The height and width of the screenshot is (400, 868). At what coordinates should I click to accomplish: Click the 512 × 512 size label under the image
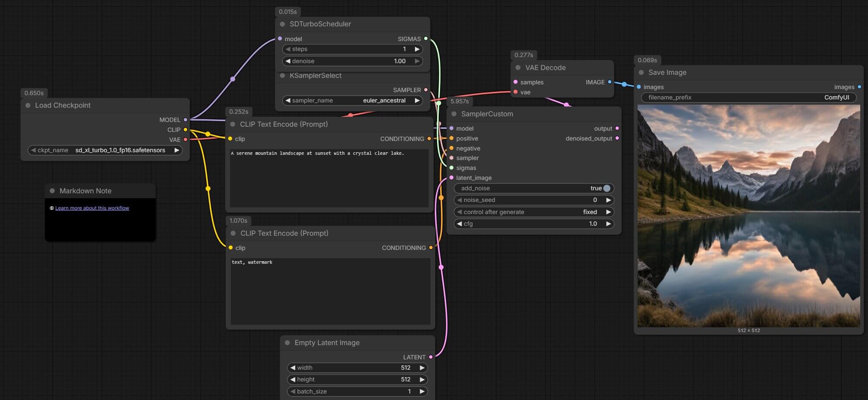pos(749,330)
